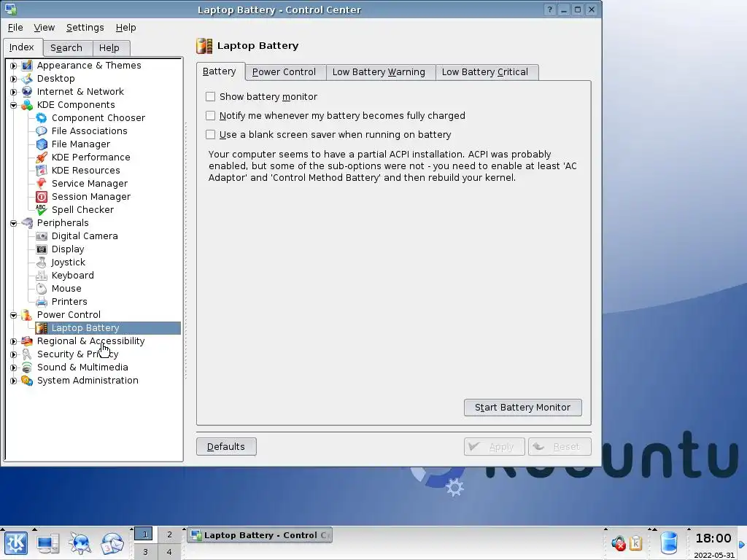747x560 pixels.
Task: Open the Help menu in menu bar
Action: coord(125,28)
